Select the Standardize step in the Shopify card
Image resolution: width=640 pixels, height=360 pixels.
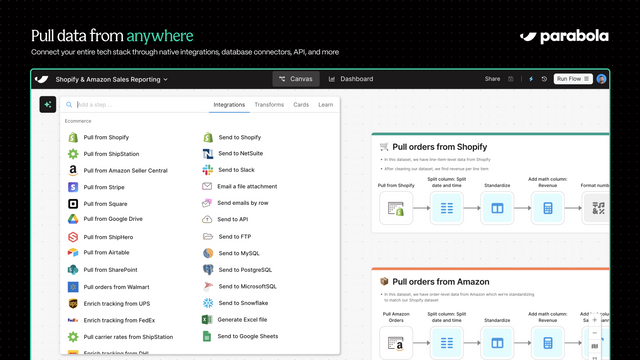pos(497,208)
